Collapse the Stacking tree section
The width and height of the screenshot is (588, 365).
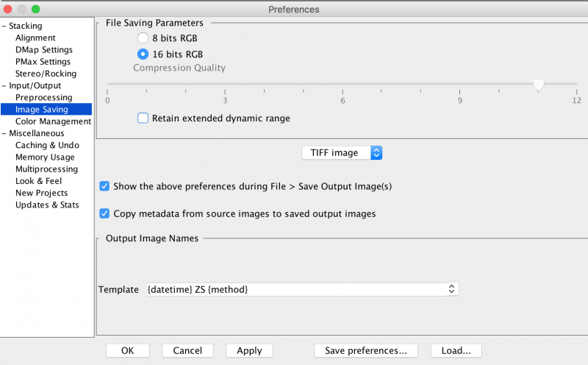click(x=4, y=26)
